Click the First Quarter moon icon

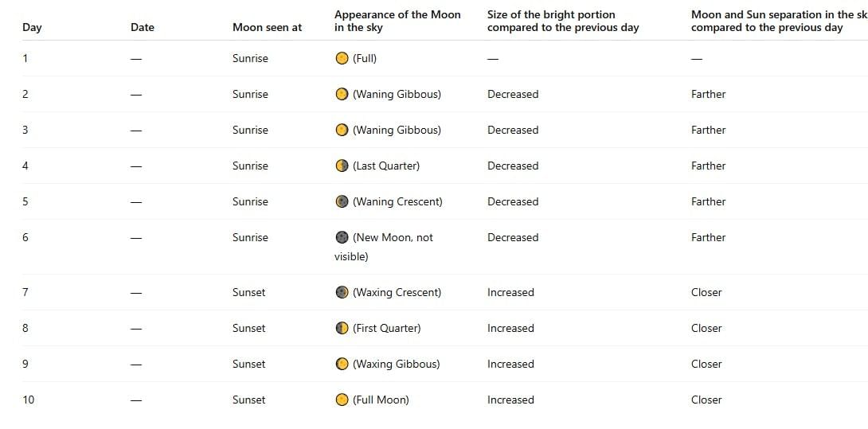(x=342, y=328)
